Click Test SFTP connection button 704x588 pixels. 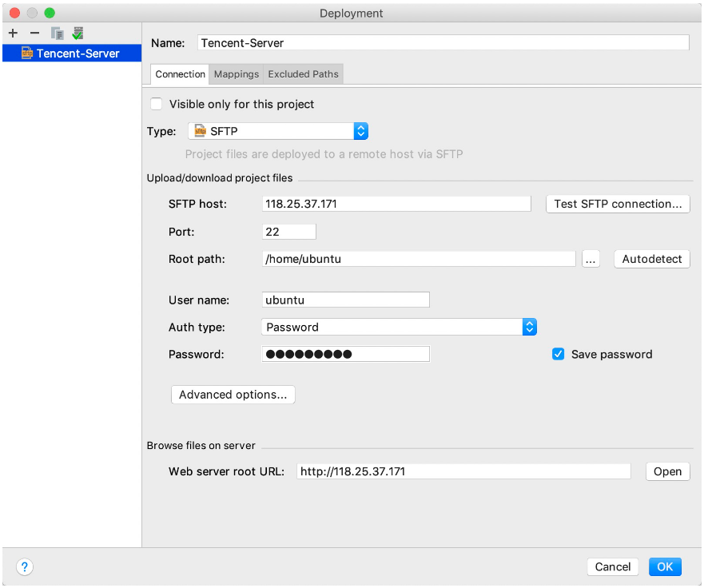(618, 204)
